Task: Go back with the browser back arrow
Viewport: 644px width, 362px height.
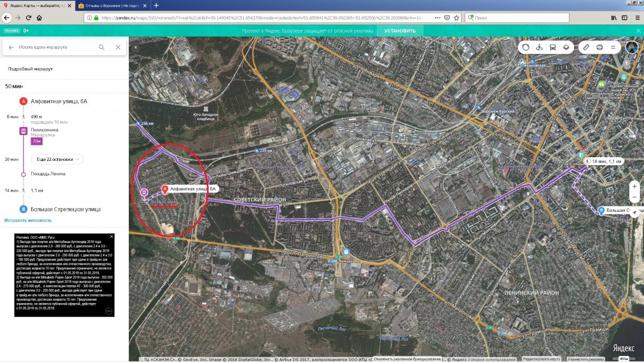Action: pos(8,18)
